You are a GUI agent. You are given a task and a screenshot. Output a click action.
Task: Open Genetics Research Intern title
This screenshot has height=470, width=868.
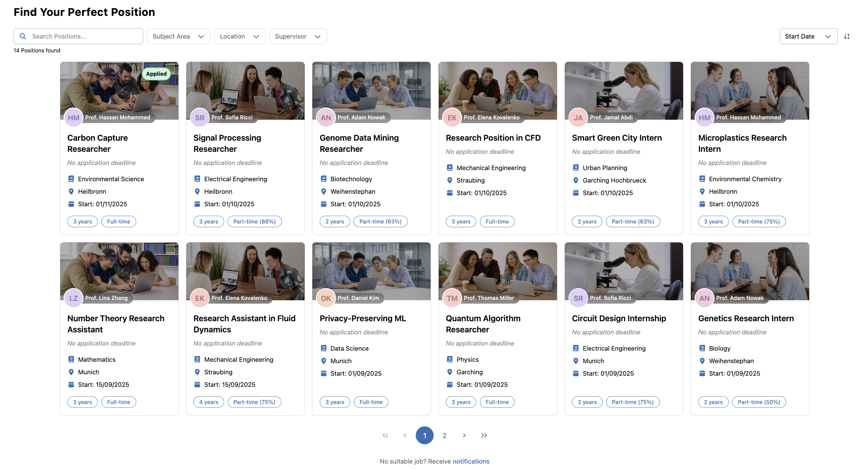pos(746,319)
